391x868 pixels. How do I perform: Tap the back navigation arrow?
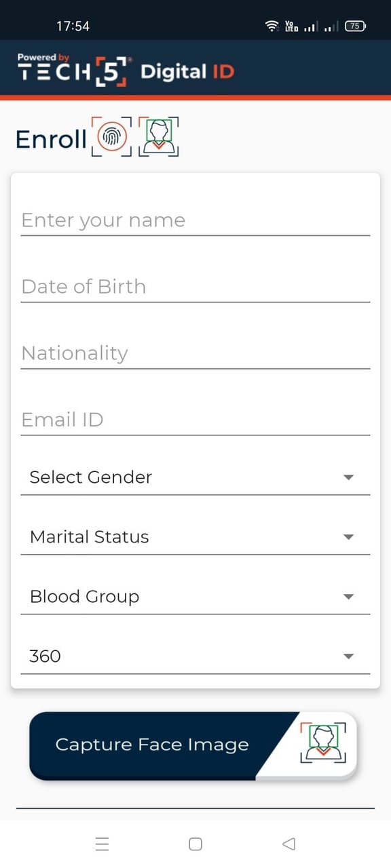pos(288,843)
